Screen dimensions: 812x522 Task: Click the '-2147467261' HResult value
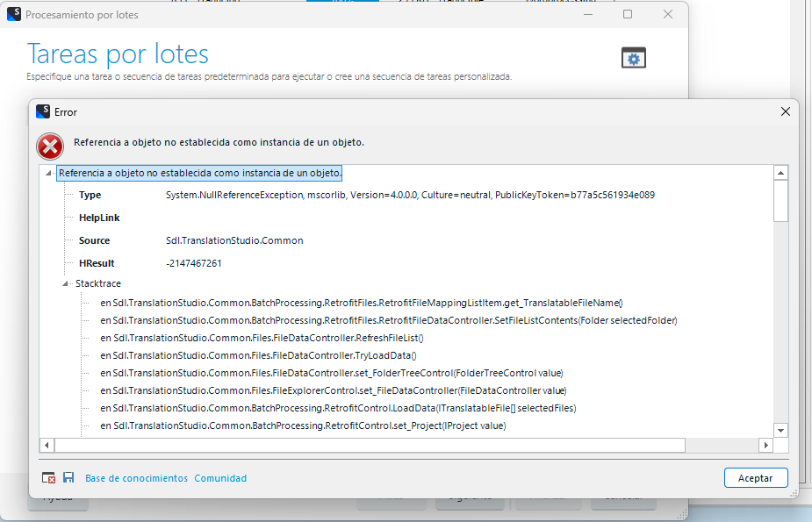click(x=194, y=263)
